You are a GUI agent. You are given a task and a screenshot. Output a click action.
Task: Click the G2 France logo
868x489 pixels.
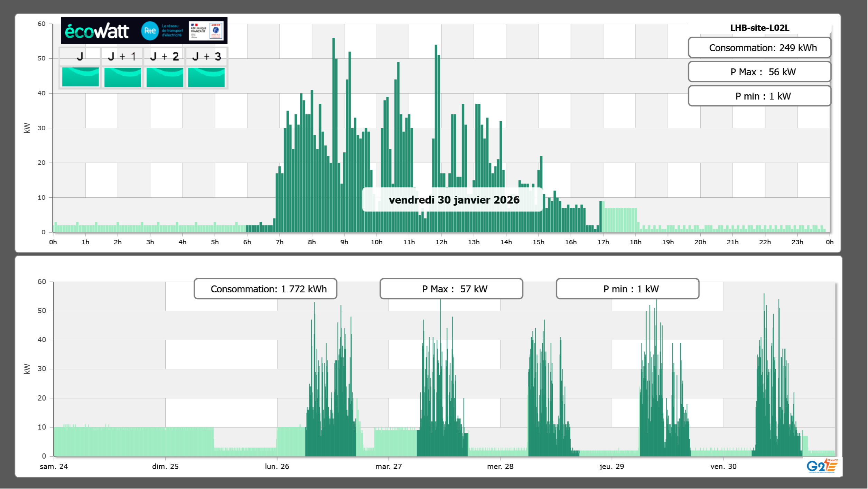pyautogui.click(x=822, y=466)
